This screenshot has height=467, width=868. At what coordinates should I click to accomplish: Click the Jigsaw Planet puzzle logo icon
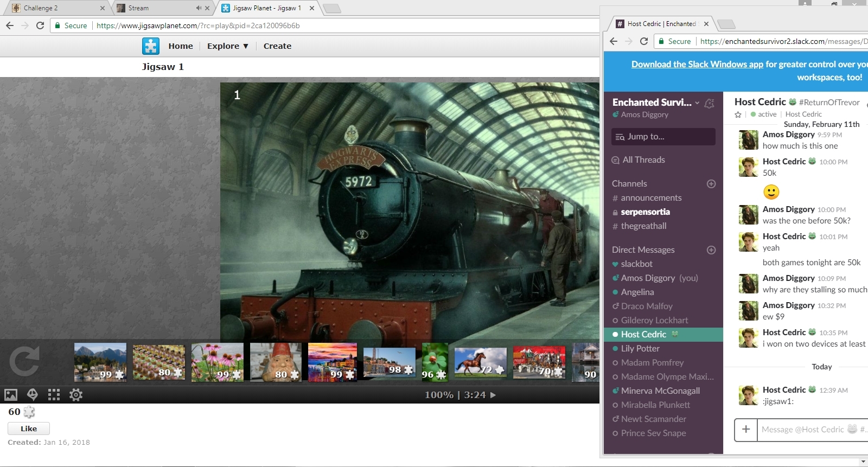tap(151, 46)
